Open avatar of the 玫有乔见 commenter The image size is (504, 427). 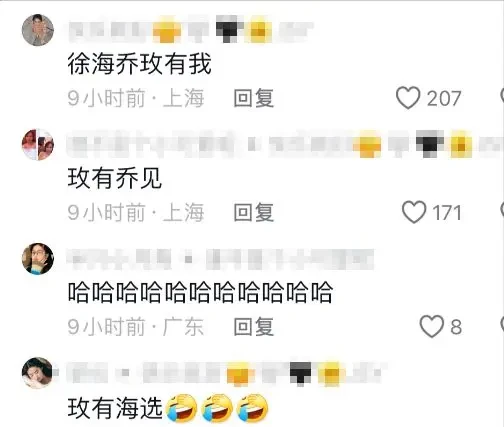point(38,144)
